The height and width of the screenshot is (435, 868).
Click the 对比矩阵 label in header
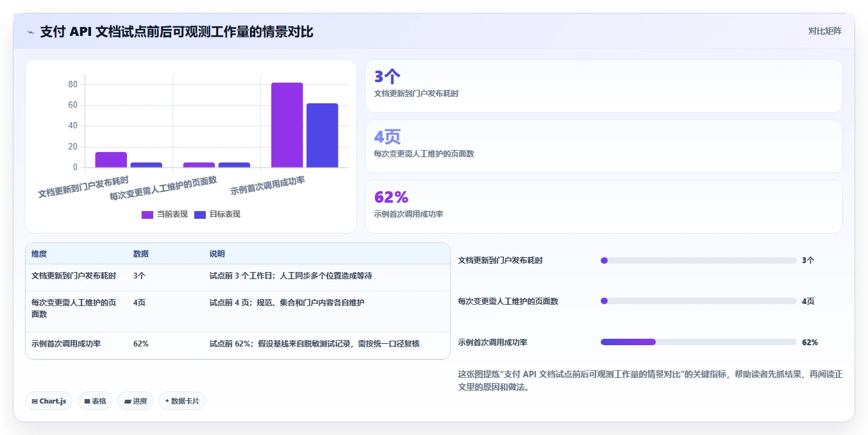tap(825, 31)
